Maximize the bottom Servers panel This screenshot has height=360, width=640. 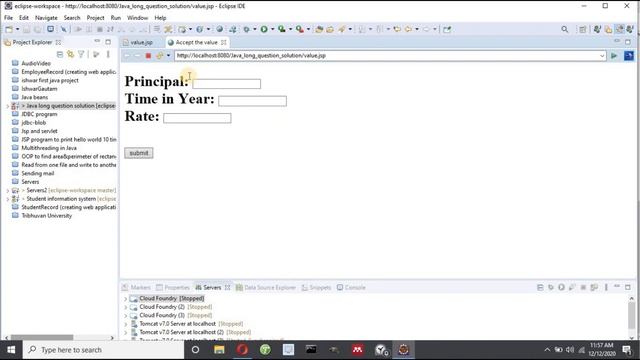click(628, 287)
